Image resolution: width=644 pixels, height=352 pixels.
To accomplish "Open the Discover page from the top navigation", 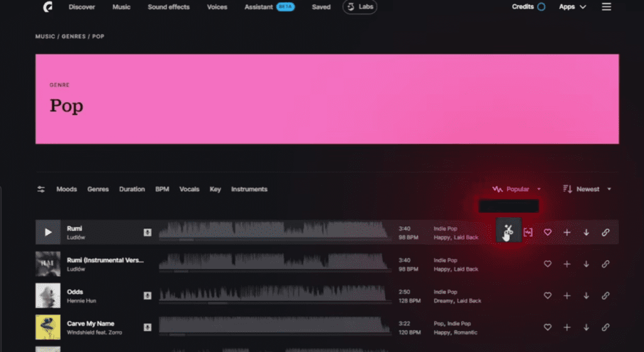I will tap(82, 7).
